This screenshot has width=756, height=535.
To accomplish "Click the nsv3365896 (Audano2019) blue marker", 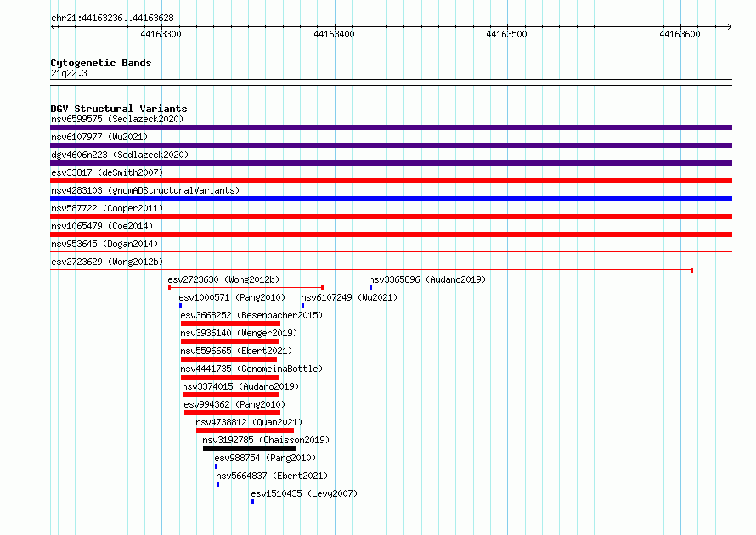I will 370,288.
